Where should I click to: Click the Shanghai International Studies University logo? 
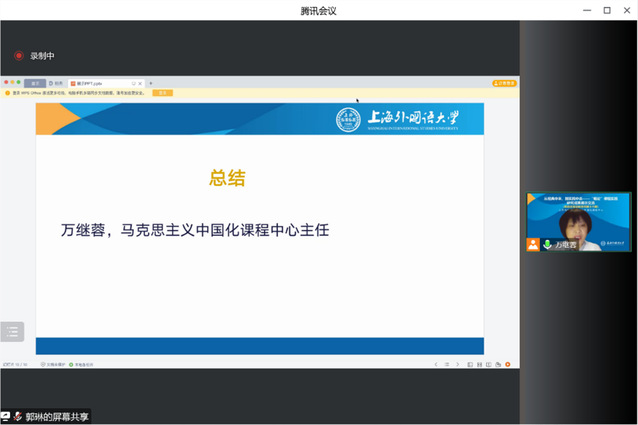pyautogui.click(x=399, y=120)
